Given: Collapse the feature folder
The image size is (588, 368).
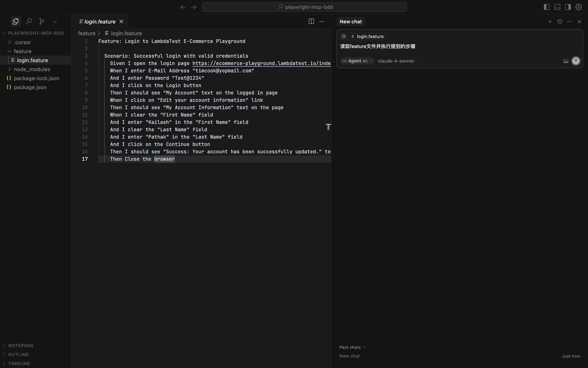Looking at the screenshot, I should pyautogui.click(x=23, y=51).
